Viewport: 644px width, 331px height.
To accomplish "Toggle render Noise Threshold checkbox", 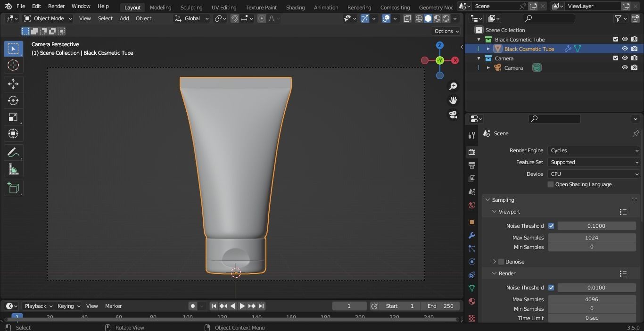I will point(551,288).
